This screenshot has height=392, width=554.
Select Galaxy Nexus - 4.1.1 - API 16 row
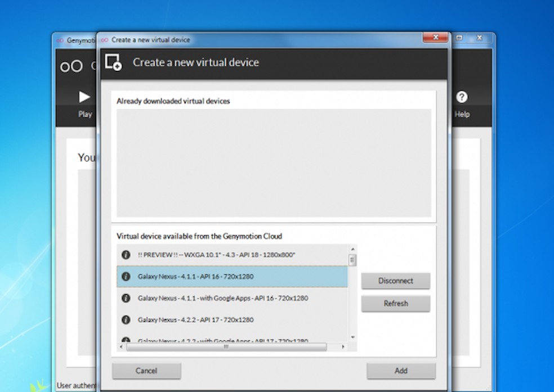pos(232,277)
